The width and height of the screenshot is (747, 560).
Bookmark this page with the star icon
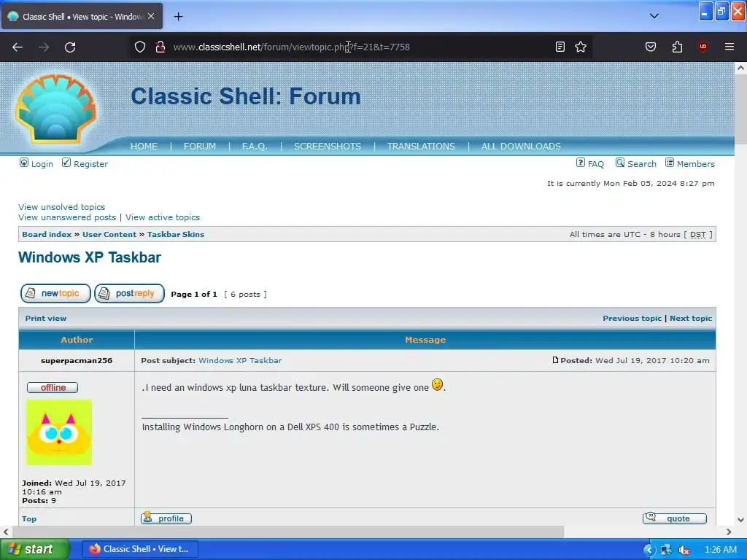tap(580, 47)
